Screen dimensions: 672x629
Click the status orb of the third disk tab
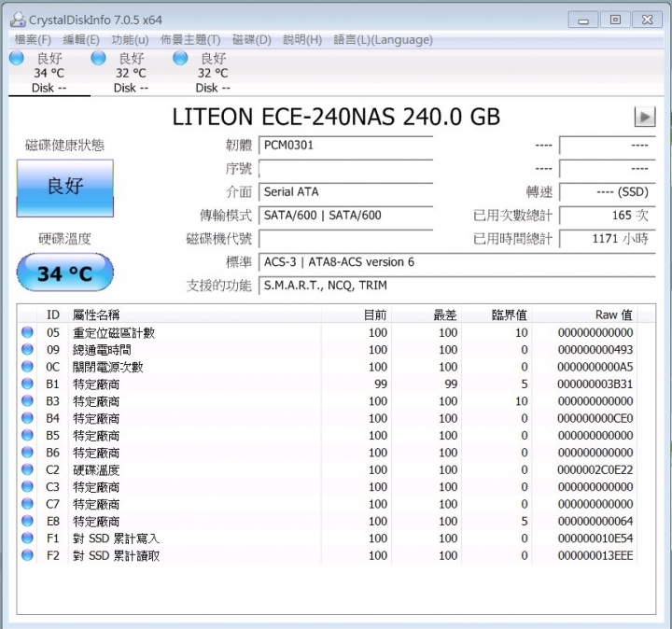pos(180,58)
